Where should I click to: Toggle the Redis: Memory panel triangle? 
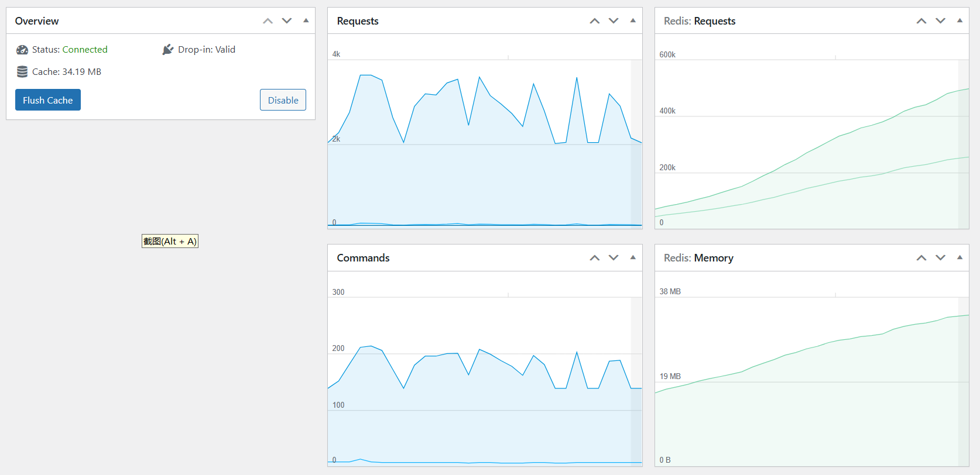click(x=960, y=257)
